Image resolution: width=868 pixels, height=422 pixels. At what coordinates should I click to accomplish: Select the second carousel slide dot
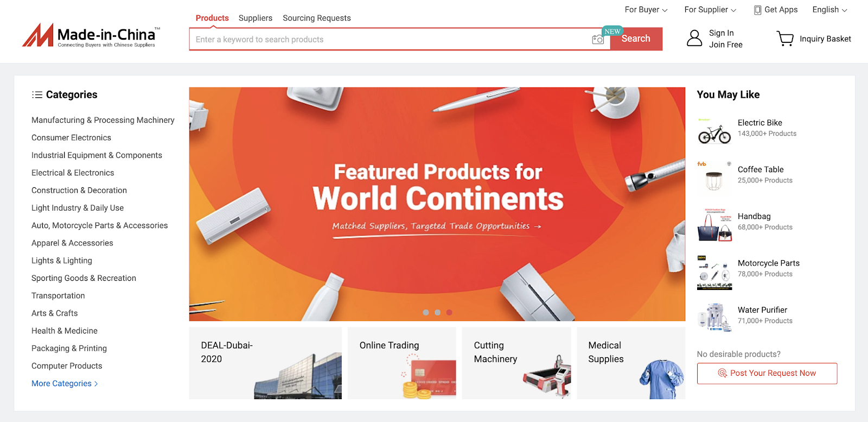[x=437, y=312]
